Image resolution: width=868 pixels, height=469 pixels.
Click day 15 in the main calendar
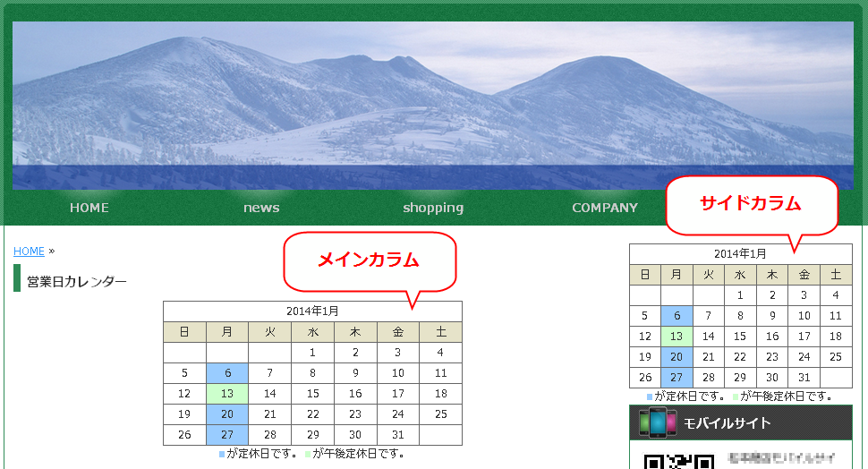pos(313,394)
